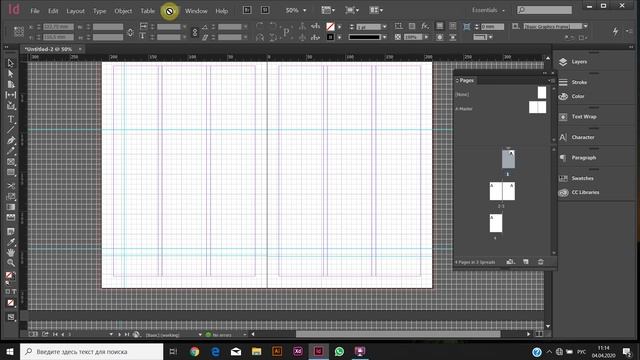Toggle reference point locator grid

tap(19, 32)
